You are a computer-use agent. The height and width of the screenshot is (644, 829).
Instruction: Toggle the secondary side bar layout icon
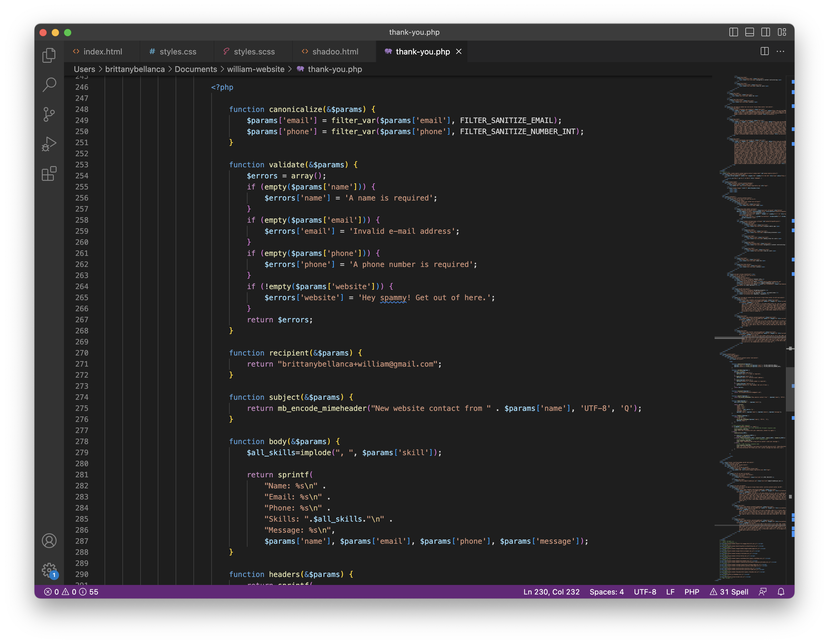pos(766,32)
